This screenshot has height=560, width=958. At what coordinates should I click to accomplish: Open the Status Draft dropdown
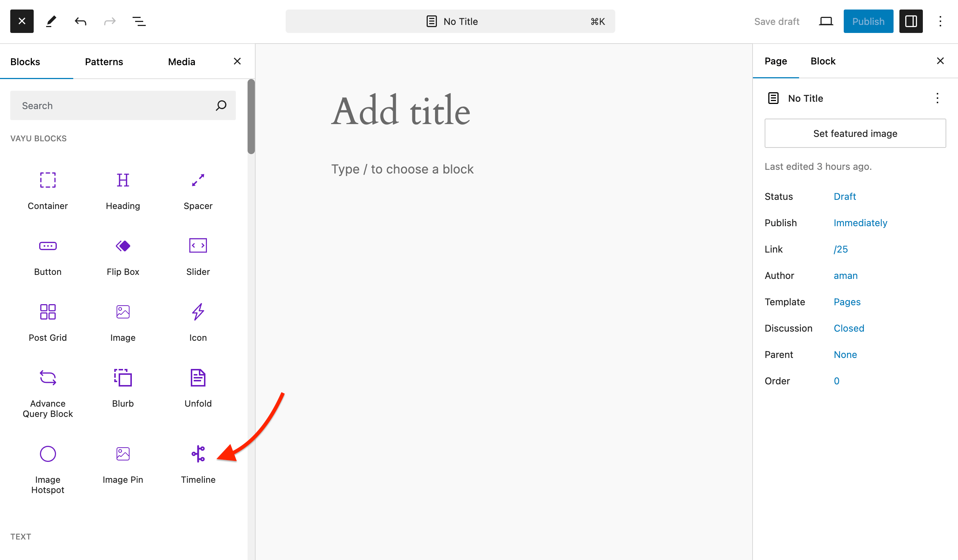(844, 197)
